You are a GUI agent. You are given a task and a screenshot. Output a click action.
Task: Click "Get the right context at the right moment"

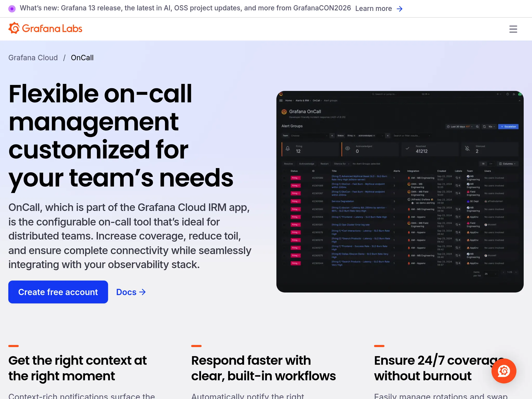(78, 368)
